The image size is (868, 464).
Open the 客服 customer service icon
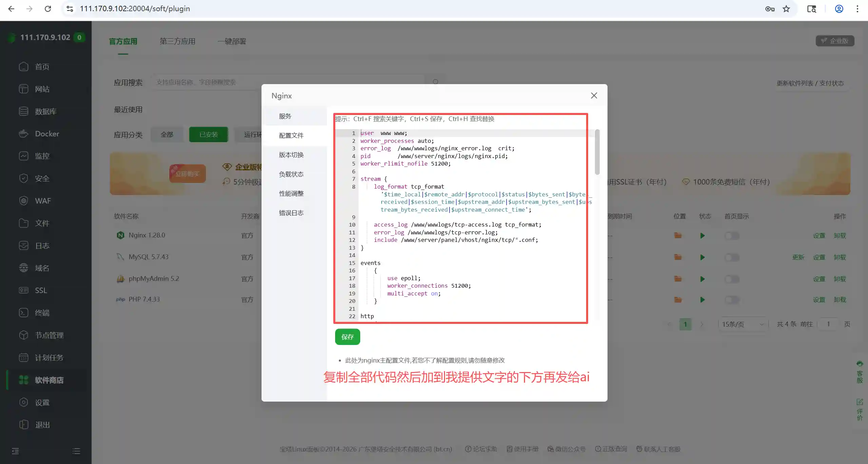pyautogui.click(x=860, y=372)
